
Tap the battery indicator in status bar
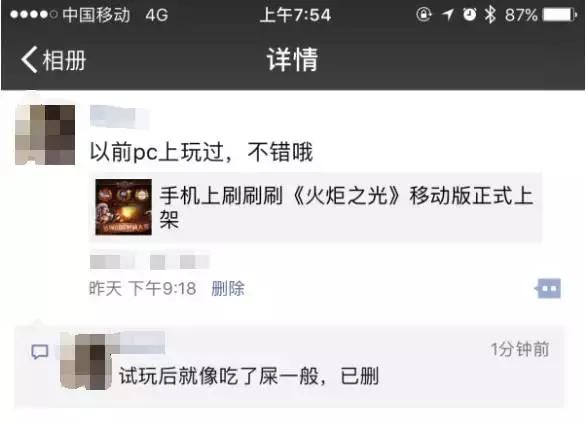(x=559, y=15)
